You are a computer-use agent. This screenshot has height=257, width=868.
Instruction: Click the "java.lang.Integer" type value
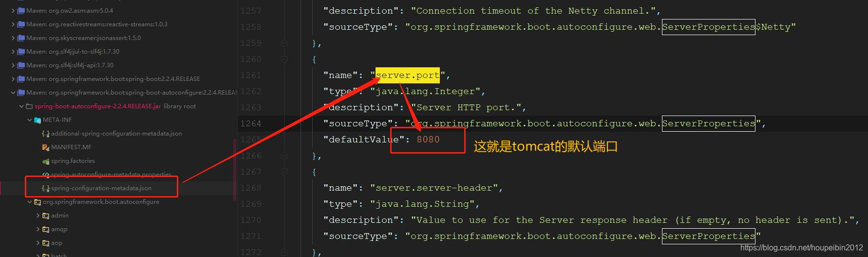(x=425, y=91)
